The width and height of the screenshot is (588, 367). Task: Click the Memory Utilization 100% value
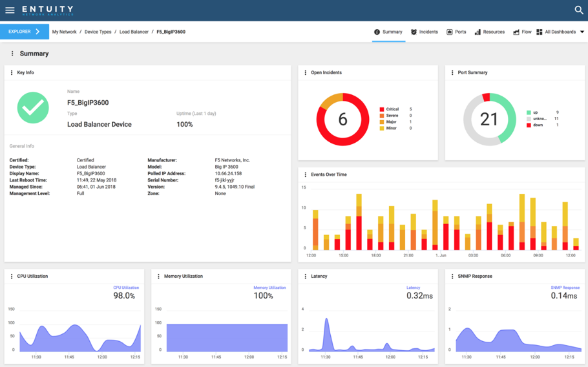tap(263, 296)
